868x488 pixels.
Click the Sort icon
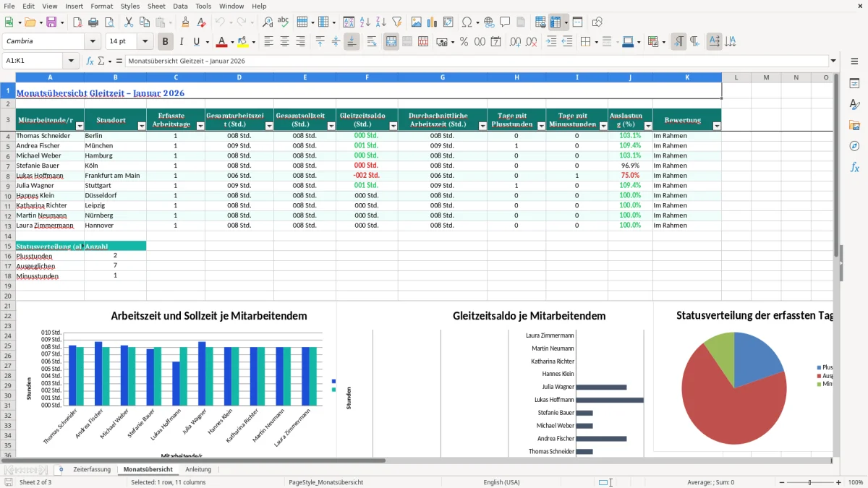[x=349, y=22]
